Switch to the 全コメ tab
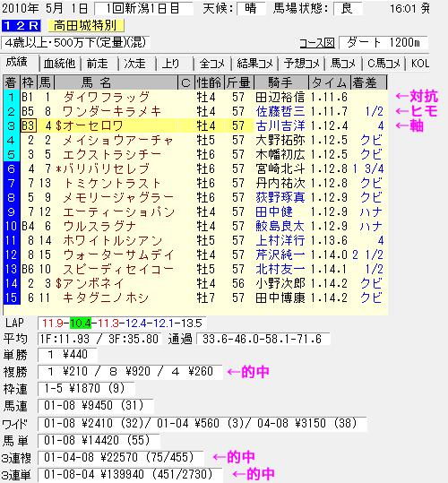This screenshot has height=483, width=448. click(x=212, y=64)
